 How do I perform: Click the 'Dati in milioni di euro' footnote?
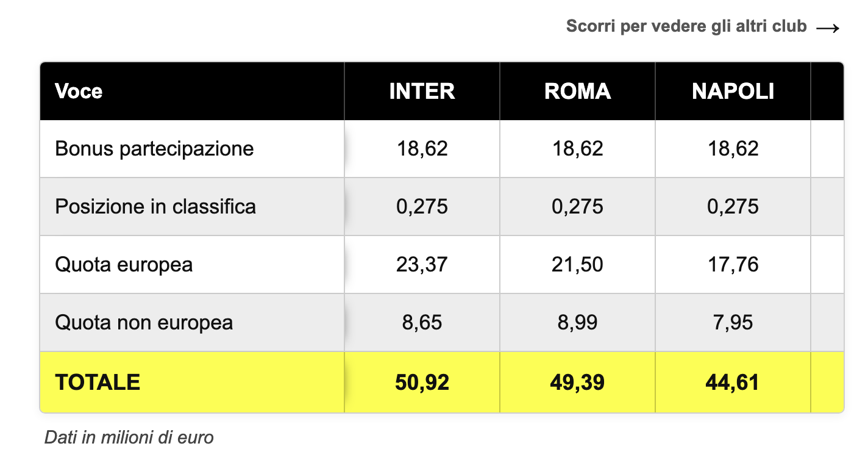tap(129, 437)
